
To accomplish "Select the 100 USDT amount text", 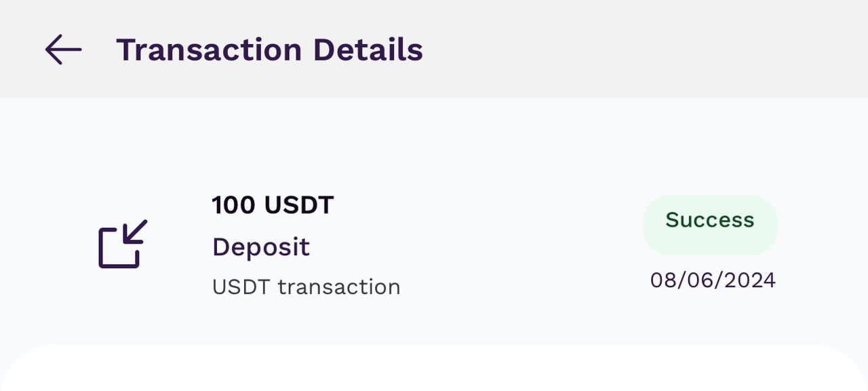I will [273, 205].
